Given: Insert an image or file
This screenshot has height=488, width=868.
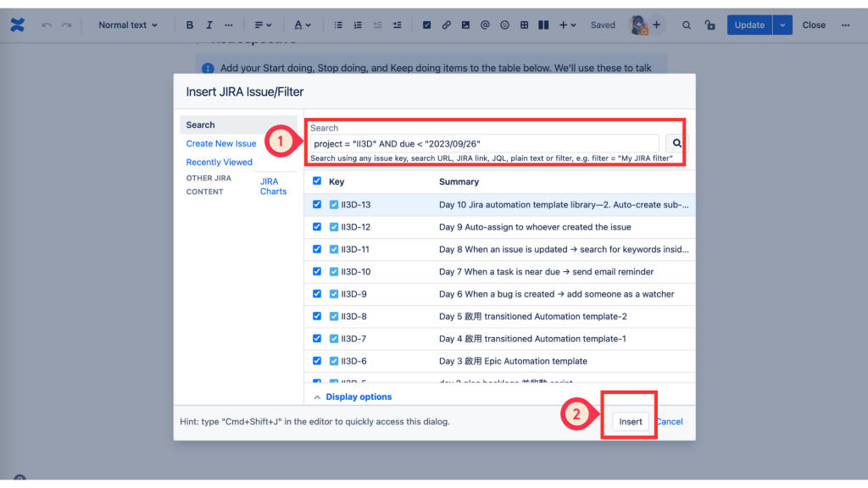Looking at the screenshot, I should coord(465,25).
